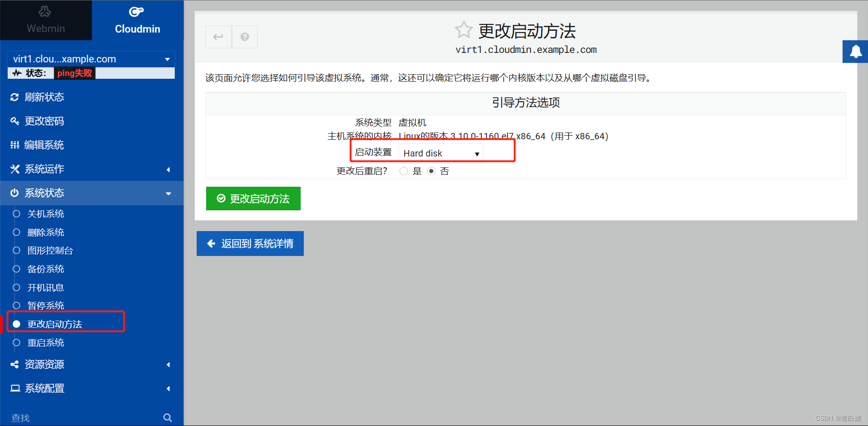Screen dimensions: 868x426
Task: Click the refresh status icon
Action: pyautogui.click(x=14, y=97)
